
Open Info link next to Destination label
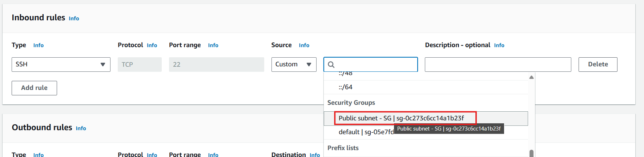coord(315,155)
